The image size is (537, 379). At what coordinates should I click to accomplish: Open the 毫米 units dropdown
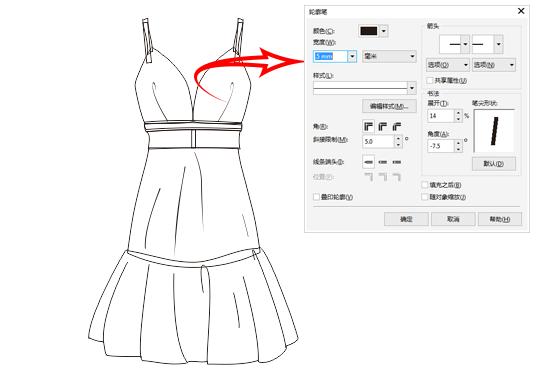pyautogui.click(x=389, y=56)
